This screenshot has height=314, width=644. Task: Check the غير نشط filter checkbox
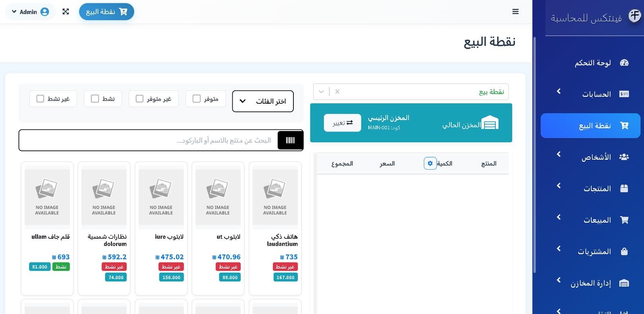(x=40, y=99)
